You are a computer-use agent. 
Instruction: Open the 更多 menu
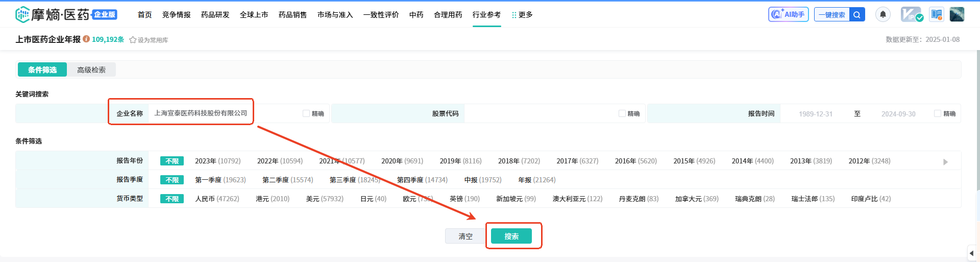[x=522, y=15]
